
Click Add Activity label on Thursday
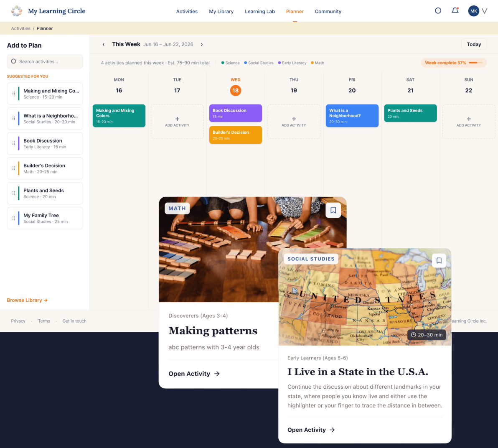point(294,125)
